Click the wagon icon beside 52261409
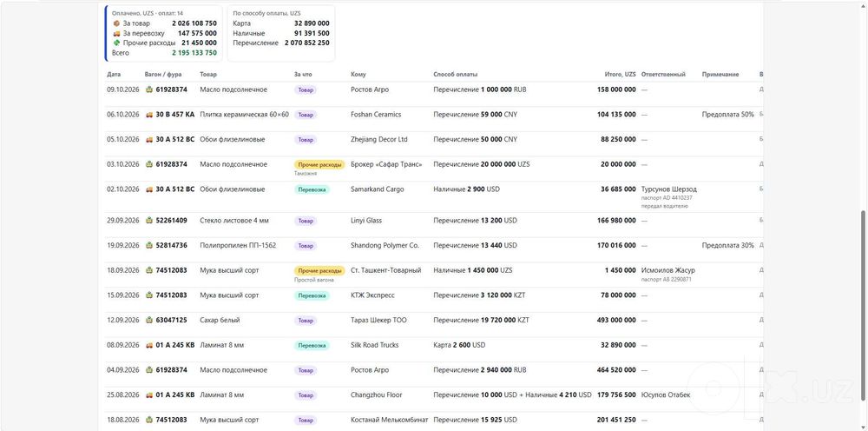Image resolution: width=868 pixels, height=431 pixels. pos(149,221)
